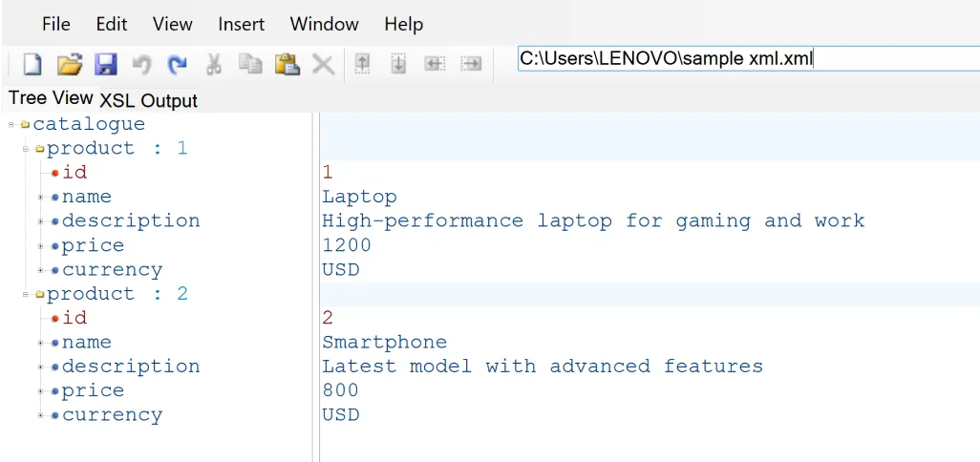
Task: Select id attribute under product : 1
Action: coord(75,173)
